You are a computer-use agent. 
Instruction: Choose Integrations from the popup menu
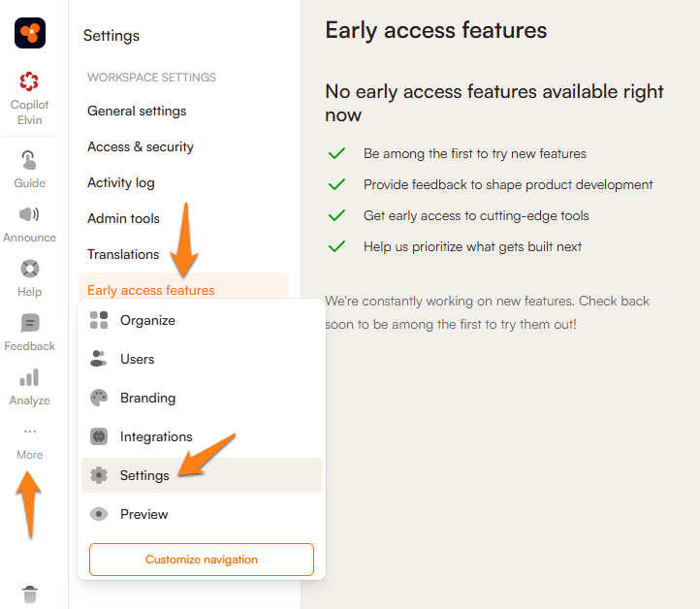tap(156, 436)
